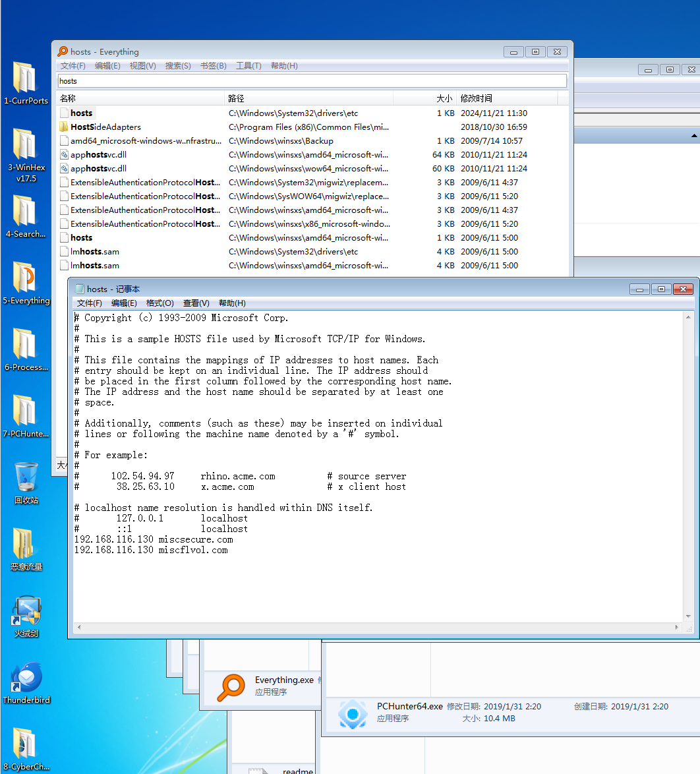Click the Notepad scrollbar up arrow
The width and height of the screenshot is (700, 774).
688,317
